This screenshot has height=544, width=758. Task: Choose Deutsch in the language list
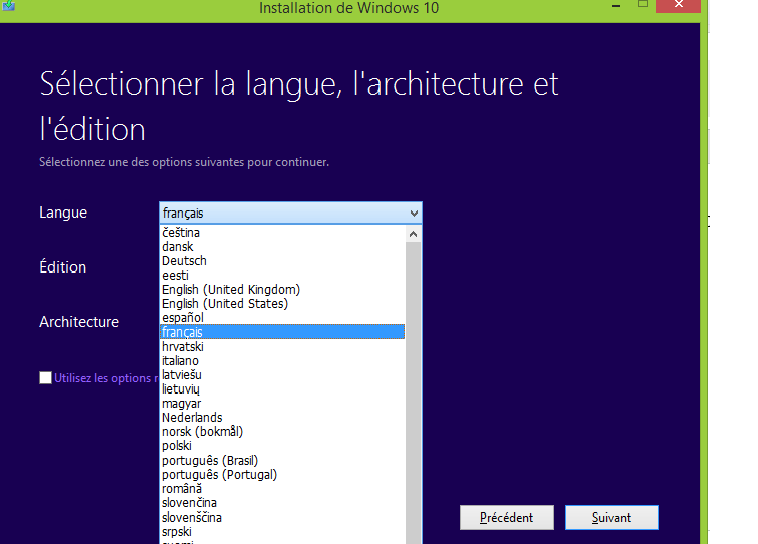point(282,261)
